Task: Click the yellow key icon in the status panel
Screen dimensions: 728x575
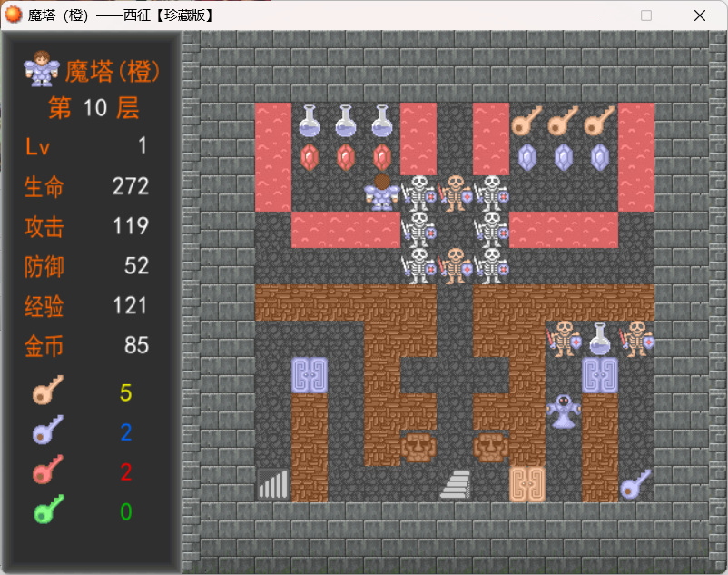Action: [48, 390]
